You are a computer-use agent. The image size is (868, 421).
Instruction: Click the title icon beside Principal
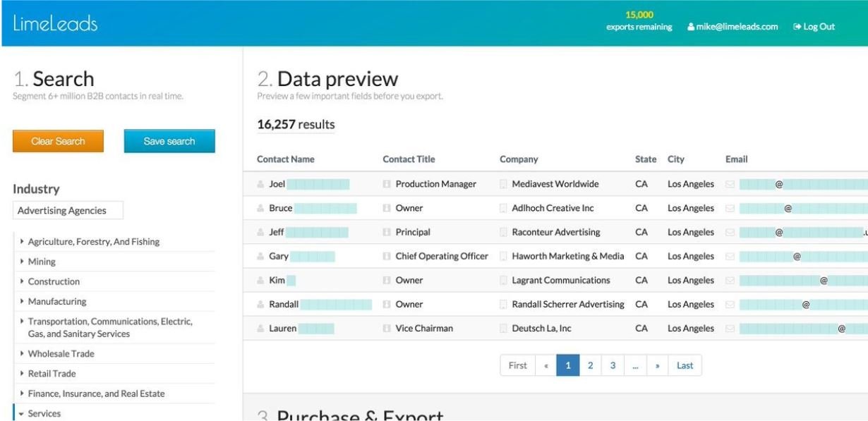click(387, 233)
